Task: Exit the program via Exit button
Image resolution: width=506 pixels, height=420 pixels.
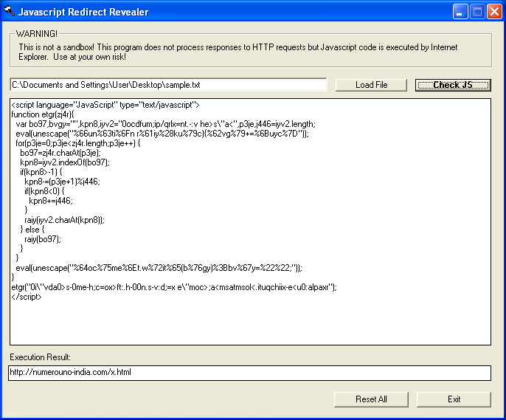Action: tap(454, 399)
